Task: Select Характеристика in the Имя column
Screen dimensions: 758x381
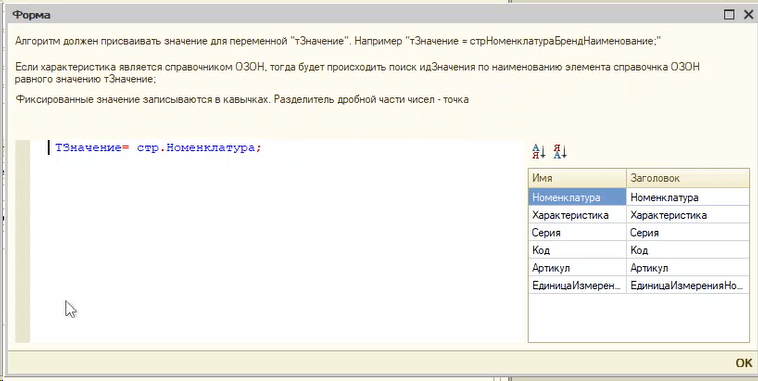Action: click(x=577, y=215)
